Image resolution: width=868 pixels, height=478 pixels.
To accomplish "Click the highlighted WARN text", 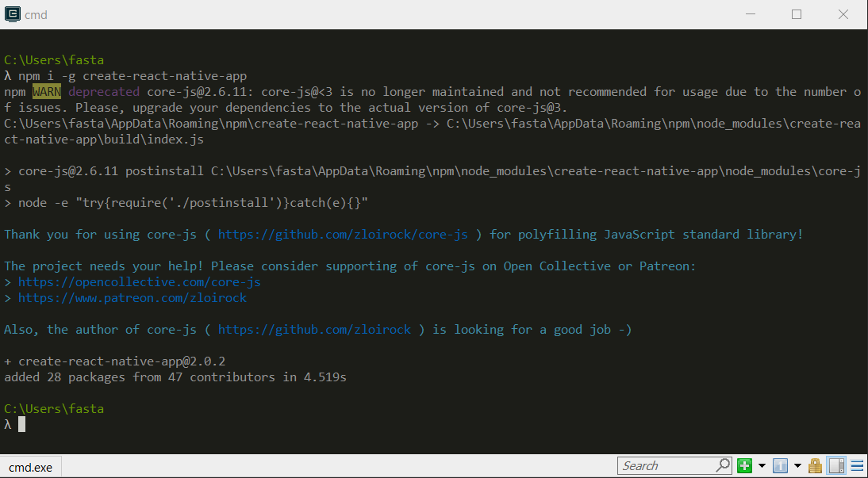I will 47,91.
